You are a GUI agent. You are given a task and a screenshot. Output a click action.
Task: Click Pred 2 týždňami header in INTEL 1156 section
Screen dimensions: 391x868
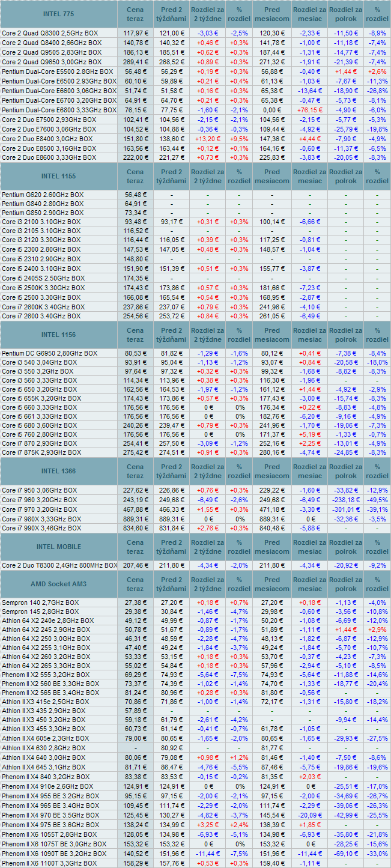(x=171, y=335)
